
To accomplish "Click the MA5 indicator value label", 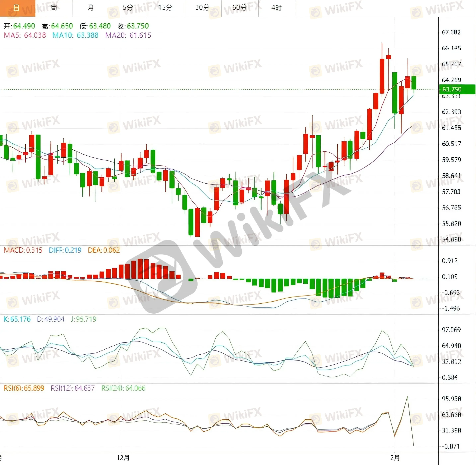I will [x=25, y=35].
